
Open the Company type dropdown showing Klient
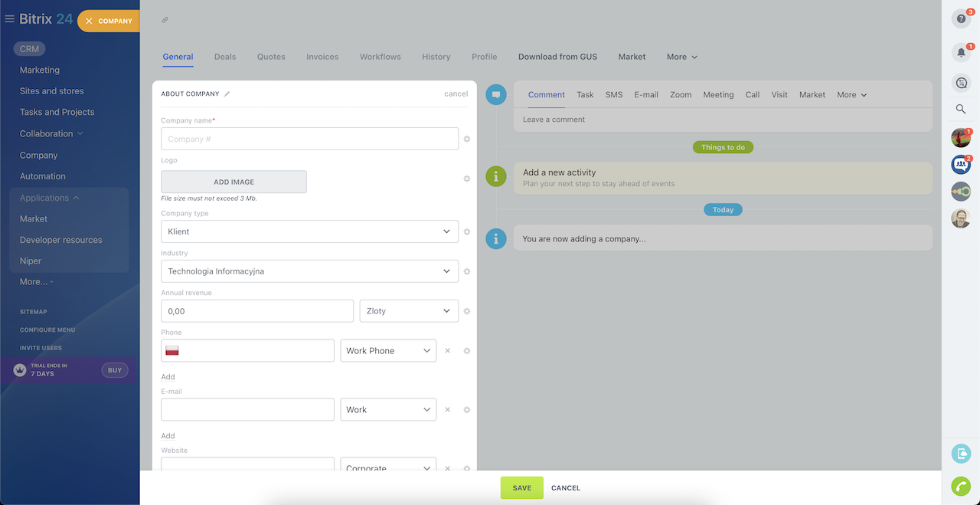[x=309, y=231]
